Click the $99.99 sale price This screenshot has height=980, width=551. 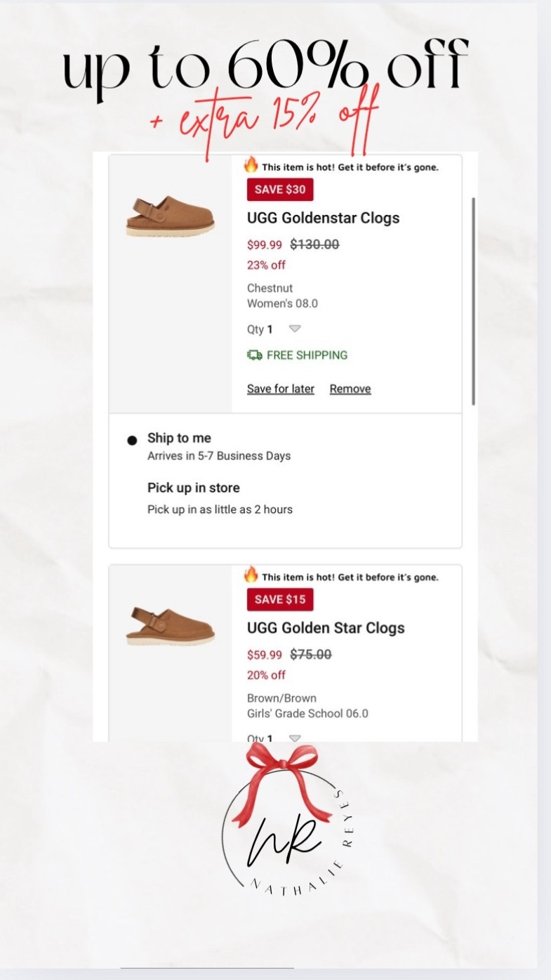coord(265,245)
